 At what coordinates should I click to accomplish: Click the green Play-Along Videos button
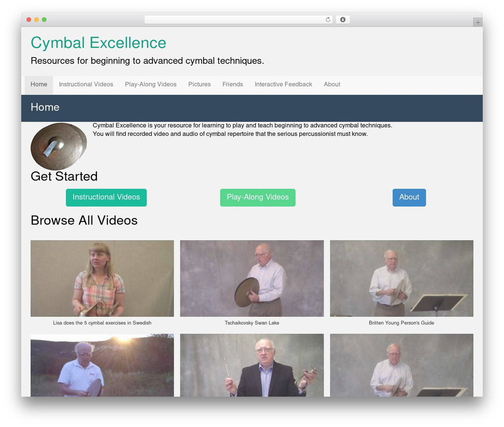pos(258,197)
